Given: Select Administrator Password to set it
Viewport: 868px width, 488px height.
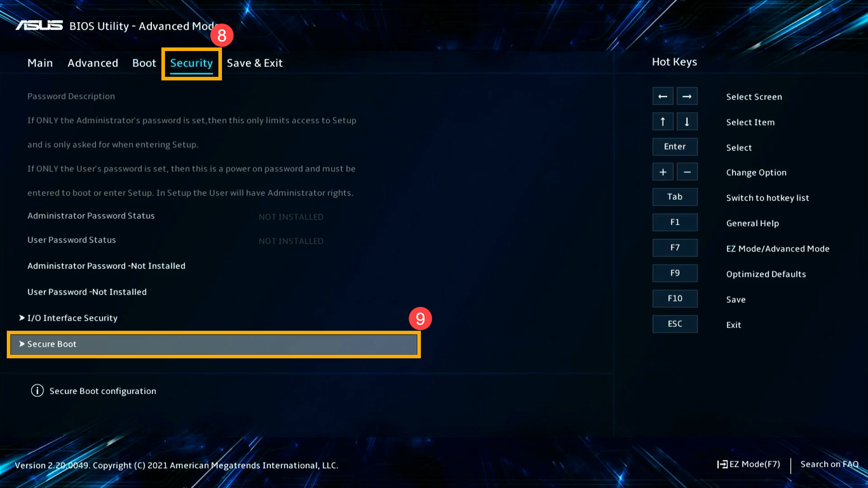Looking at the screenshot, I should click(x=106, y=265).
